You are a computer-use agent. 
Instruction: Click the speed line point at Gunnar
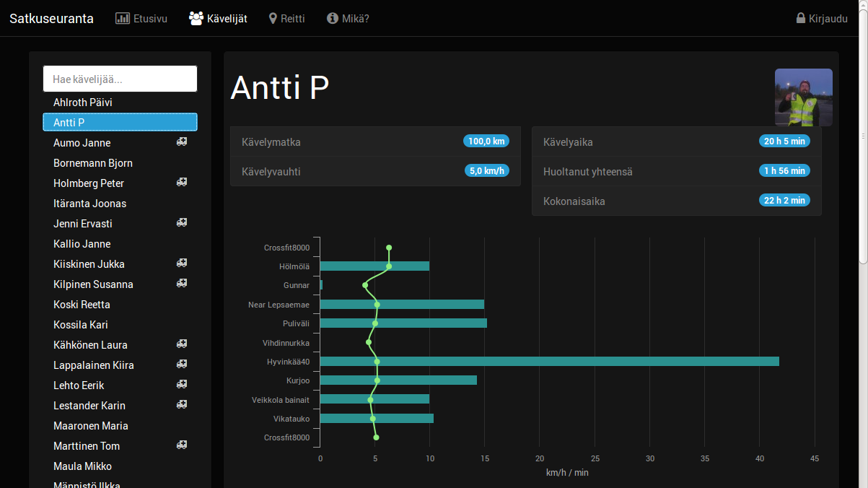click(365, 285)
